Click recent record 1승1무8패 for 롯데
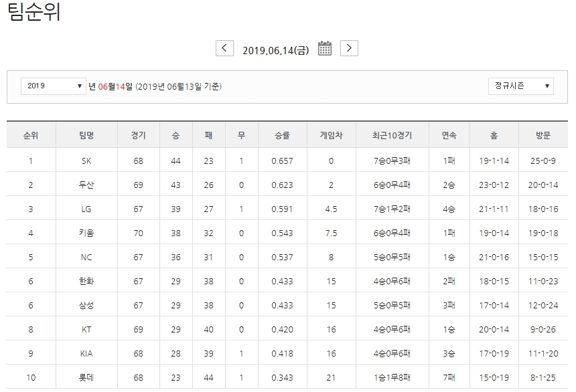 pyautogui.click(x=392, y=378)
